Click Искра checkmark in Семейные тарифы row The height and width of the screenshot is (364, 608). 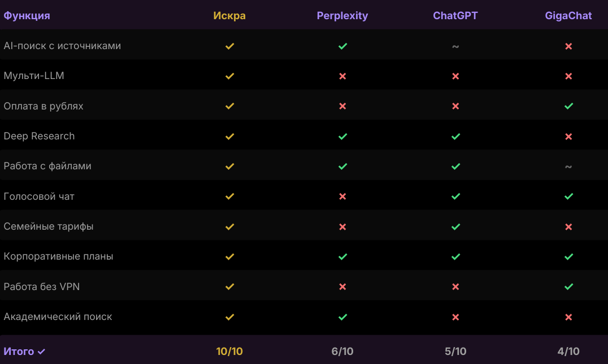tap(229, 226)
